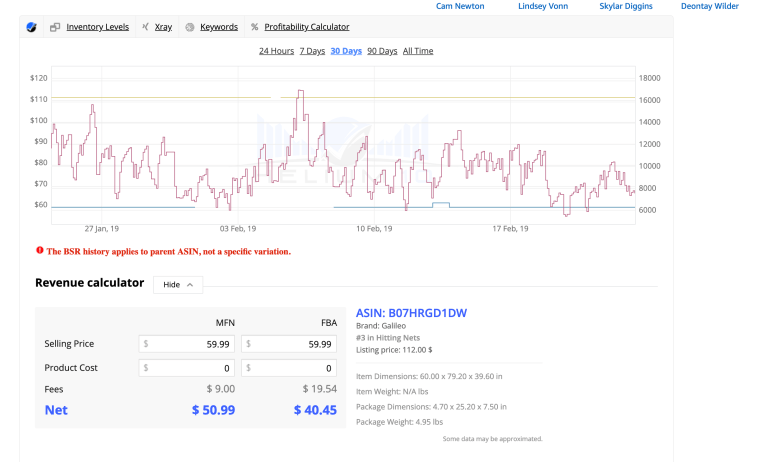Viewport: 768px width, 462px height.
Task: Click the MFN column header
Action: [225, 323]
